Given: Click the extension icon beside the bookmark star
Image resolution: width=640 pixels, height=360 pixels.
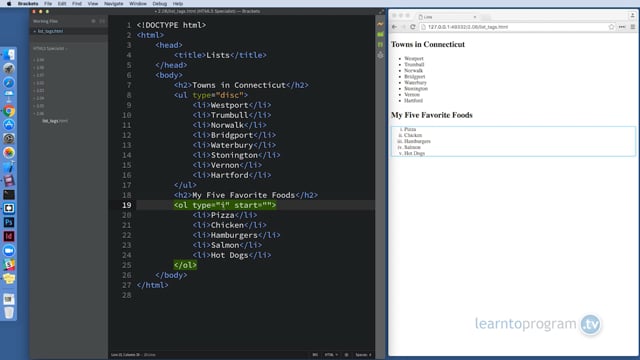Looking at the screenshot, I should [x=622, y=27].
